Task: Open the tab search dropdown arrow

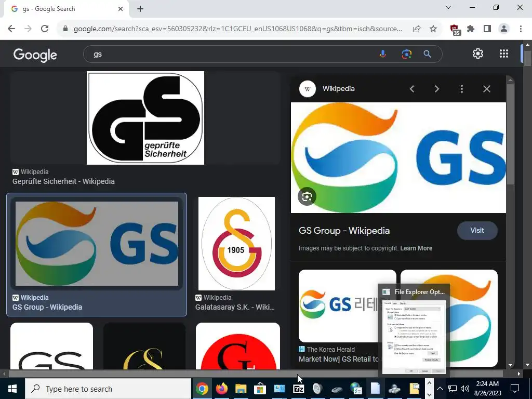Action: (448, 7)
